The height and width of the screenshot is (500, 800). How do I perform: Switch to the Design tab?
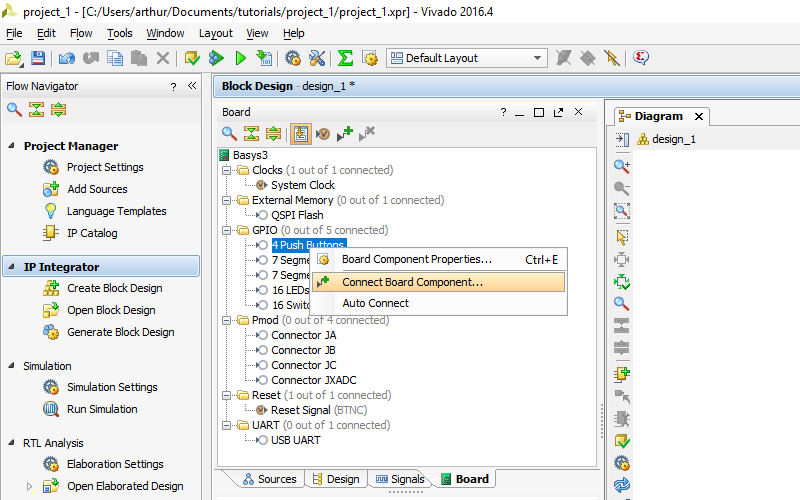pos(336,479)
